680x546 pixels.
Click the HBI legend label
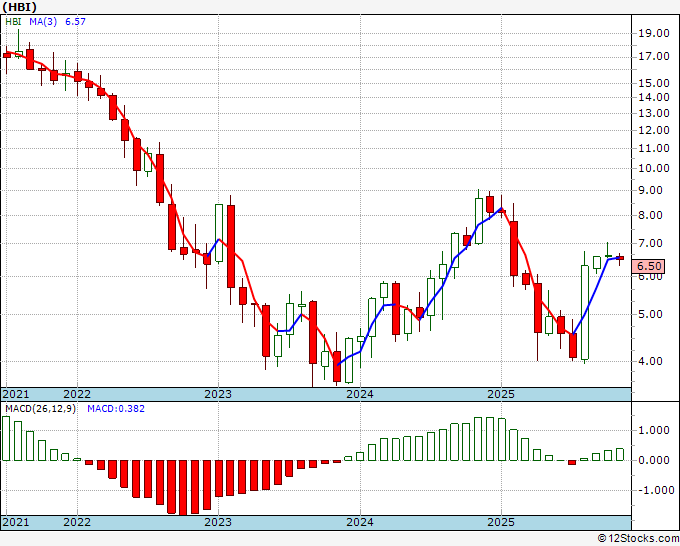point(13,22)
